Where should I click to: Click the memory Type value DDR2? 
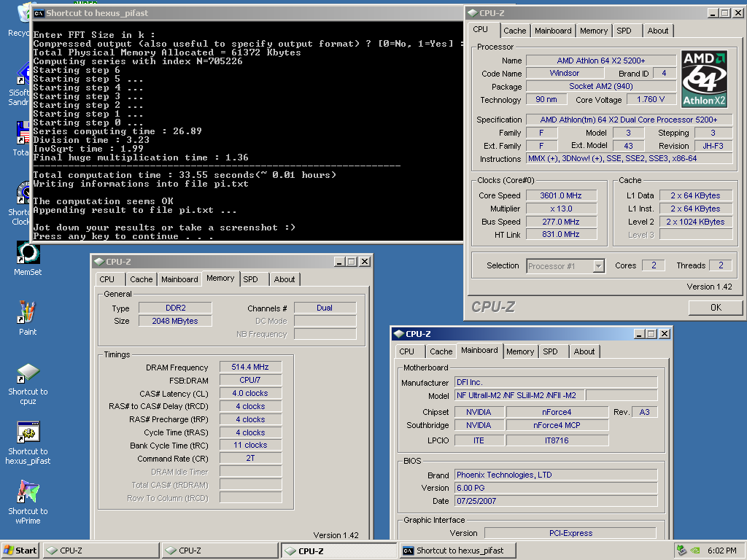[175, 308]
